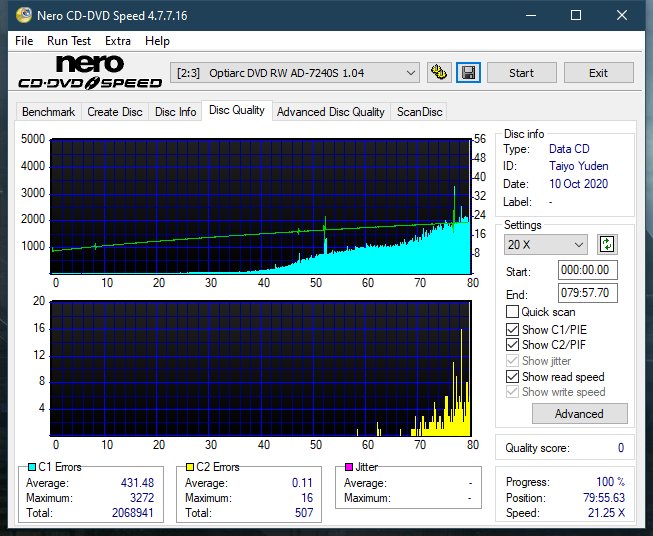Open the Run Test menu
The height and width of the screenshot is (536, 653).
point(69,41)
